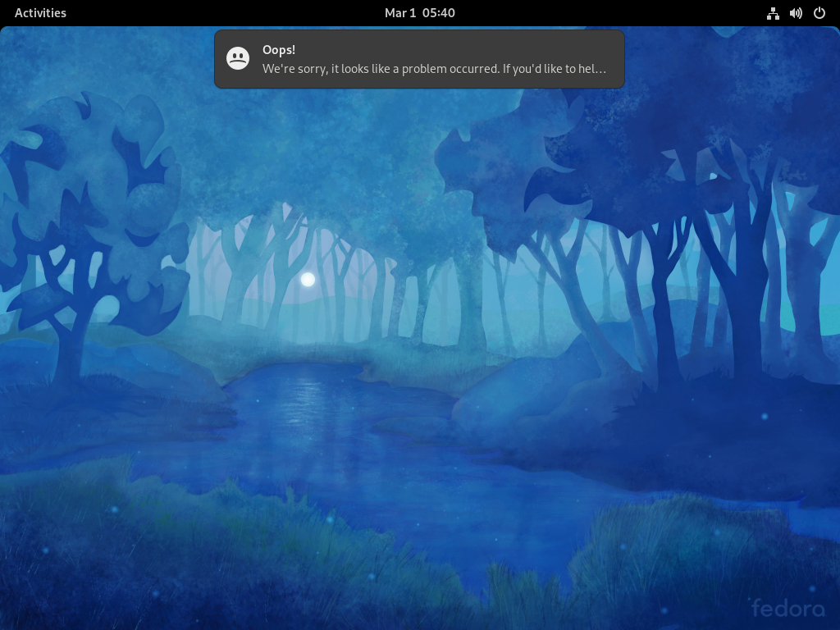Screen dimensions: 840x630
Task: Click the "We're sorry, it looks like a problem occurred" message
Action: point(434,69)
